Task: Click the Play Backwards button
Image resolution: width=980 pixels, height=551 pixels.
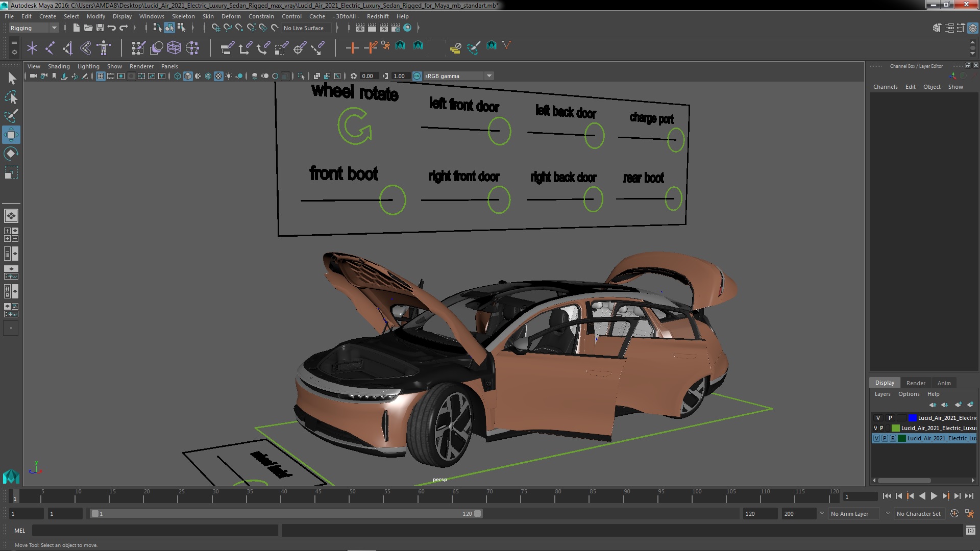Action: (922, 496)
